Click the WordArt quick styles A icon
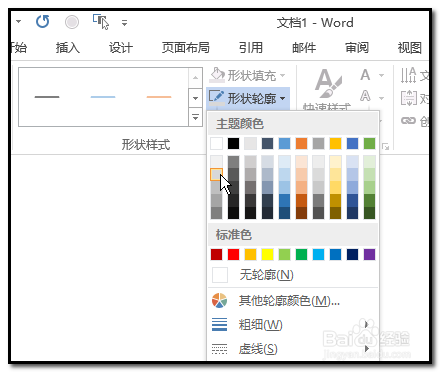This screenshot has width=440, height=372. click(x=328, y=84)
